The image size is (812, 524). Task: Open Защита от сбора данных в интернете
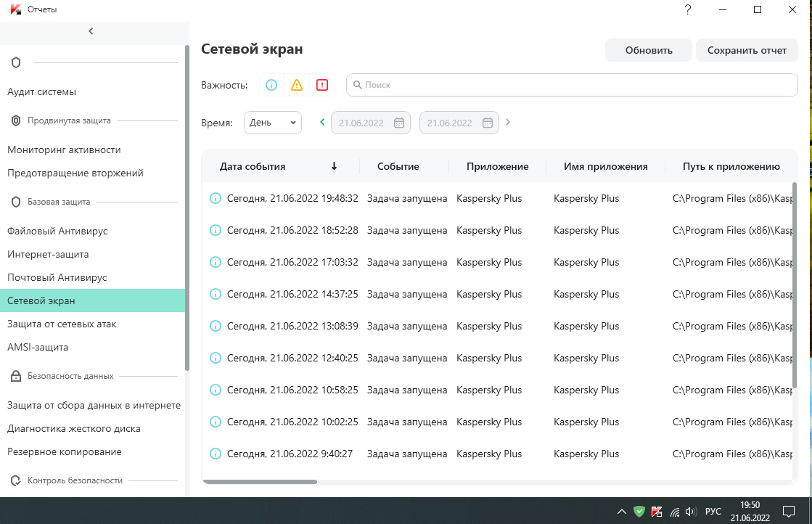[x=94, y=406]
